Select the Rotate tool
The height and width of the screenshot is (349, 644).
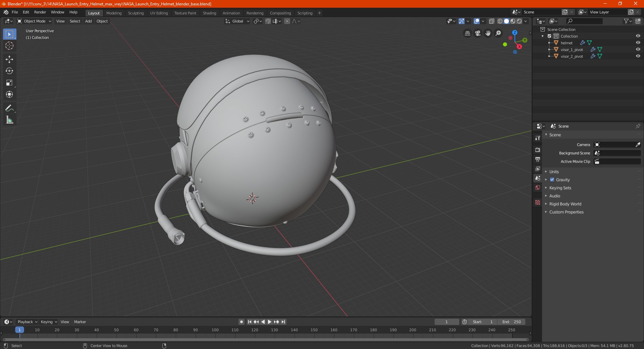click(x=9, y=71)
